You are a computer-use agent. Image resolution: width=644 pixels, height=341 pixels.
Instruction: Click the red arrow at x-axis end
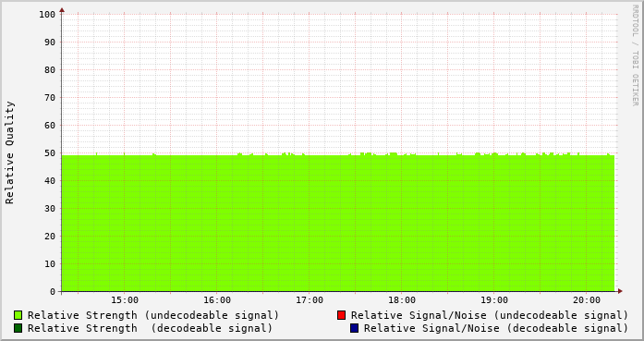click(620, 291)
